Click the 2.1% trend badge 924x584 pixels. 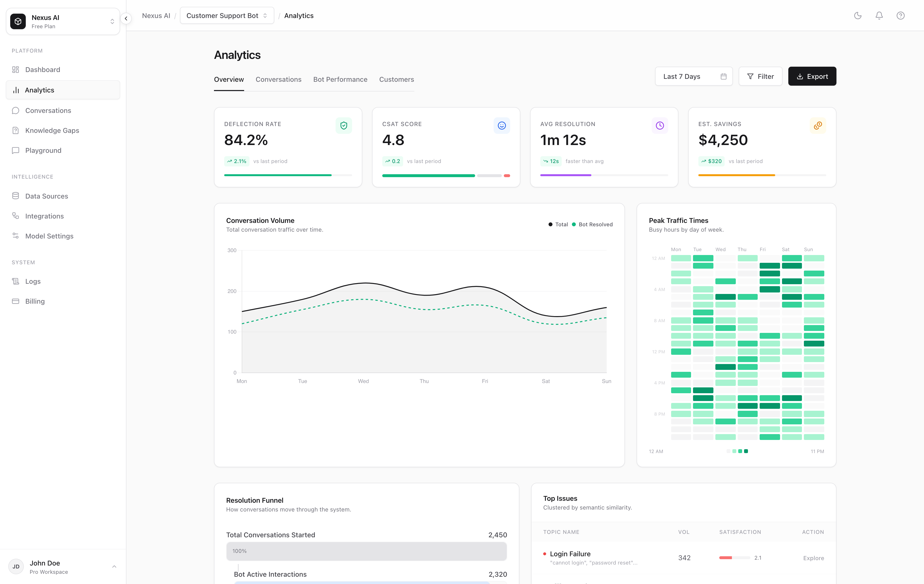(236, 161)
